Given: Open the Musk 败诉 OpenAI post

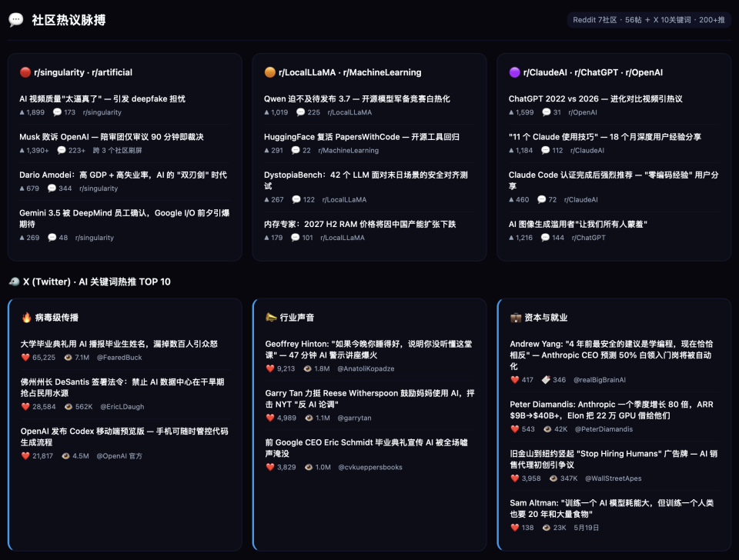Looking at the screenshot, I should click(x=111, y=137).
